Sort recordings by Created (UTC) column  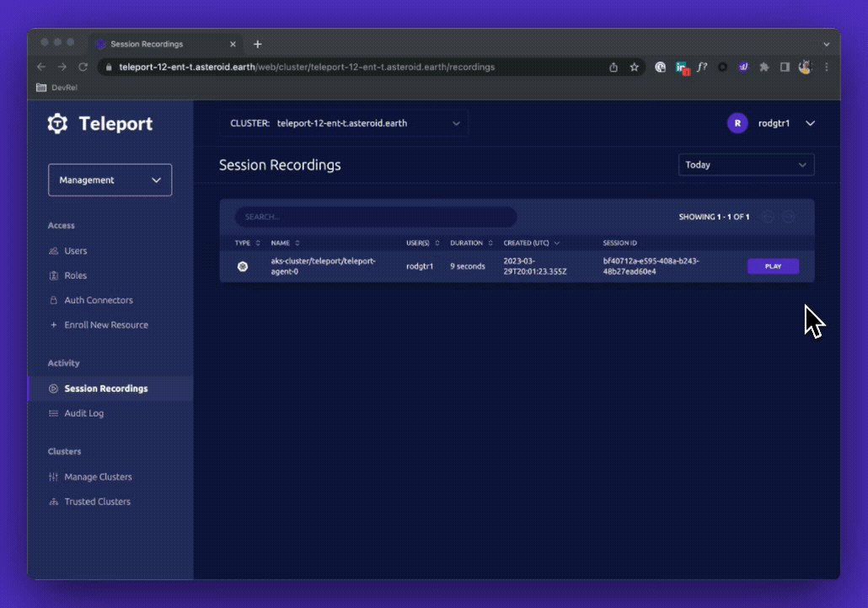point(531,243)
